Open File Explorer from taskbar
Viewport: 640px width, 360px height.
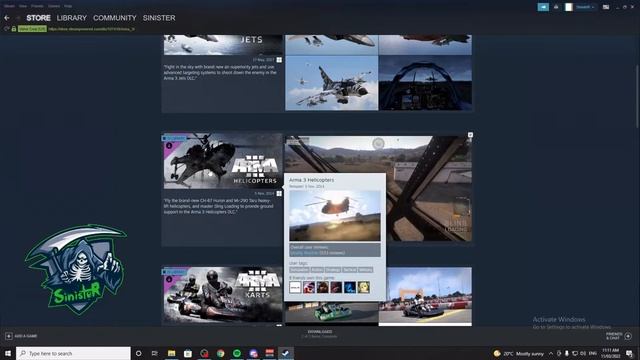coord(171,353)
